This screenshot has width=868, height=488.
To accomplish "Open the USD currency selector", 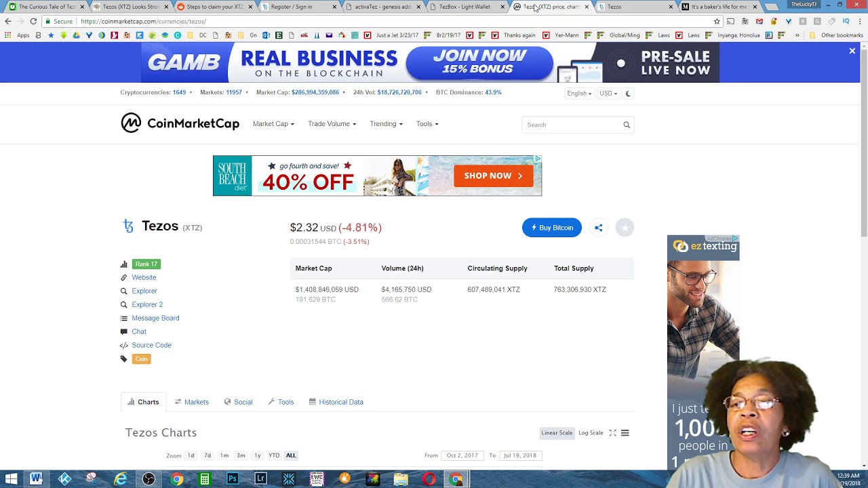I will (x=608, y=94).
